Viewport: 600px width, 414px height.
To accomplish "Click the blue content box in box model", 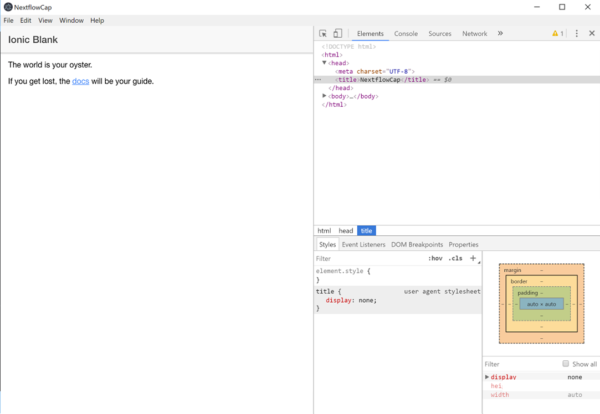I will point(541,304).
